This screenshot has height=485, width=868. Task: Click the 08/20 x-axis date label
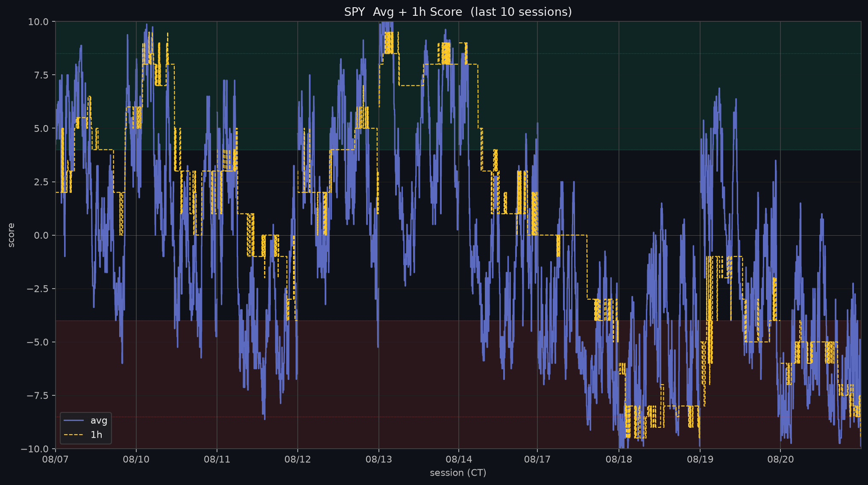click(780, 459)
